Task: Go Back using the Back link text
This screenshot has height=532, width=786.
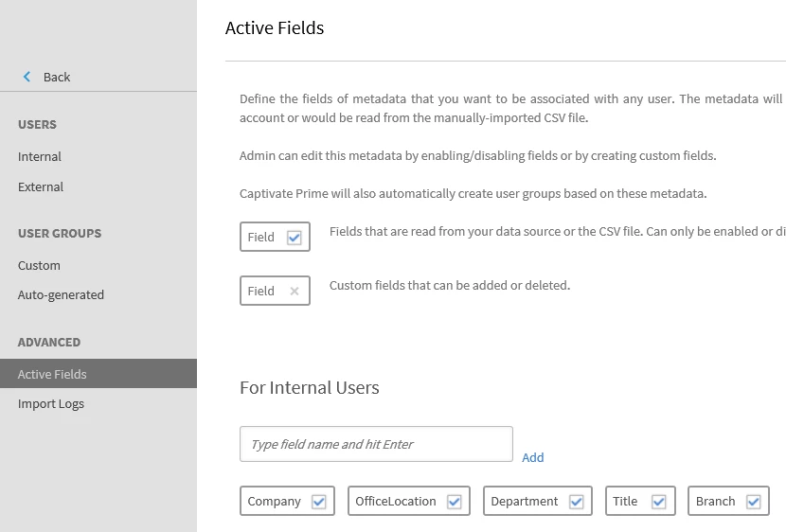Action: tap(57, 78)
